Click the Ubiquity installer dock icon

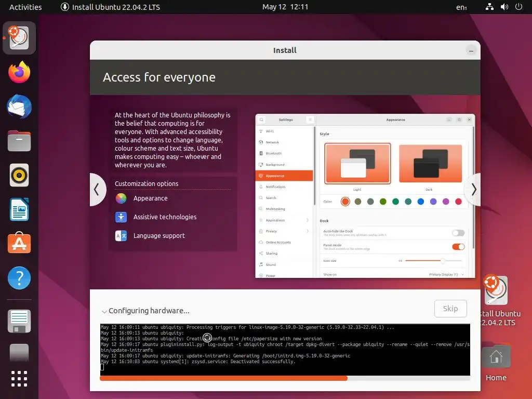click(19, 38)
